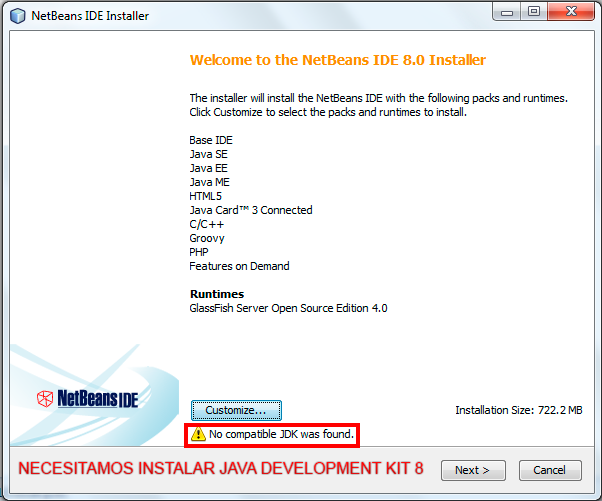Click 'Java Card™ 3 Connected' entry
This screenshot has width=602, height=501.
click(251, 210)
